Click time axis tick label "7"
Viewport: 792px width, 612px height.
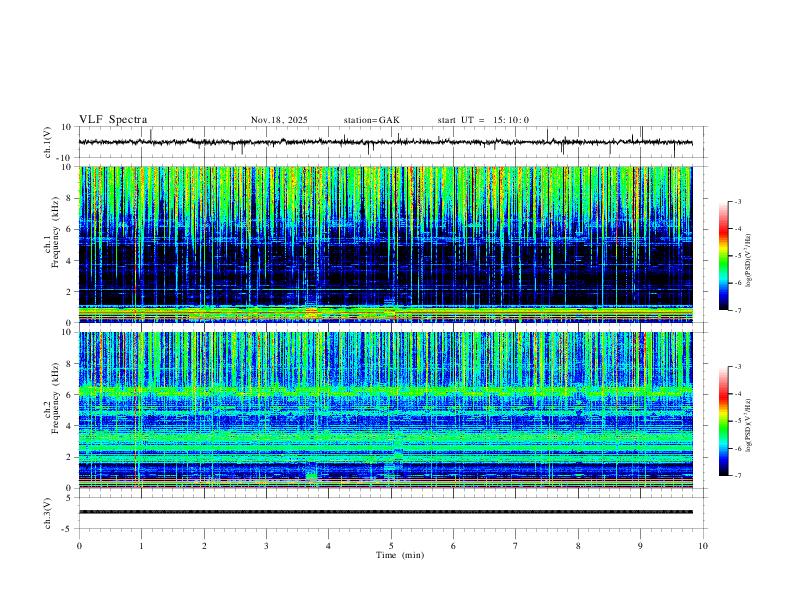[516, 546]
